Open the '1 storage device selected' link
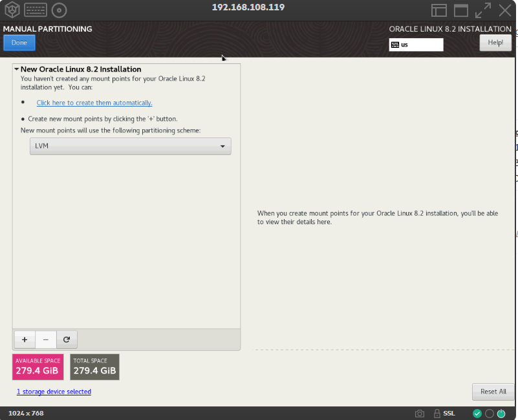This screenshot has width=518, height=420. [x=54, y=392]
